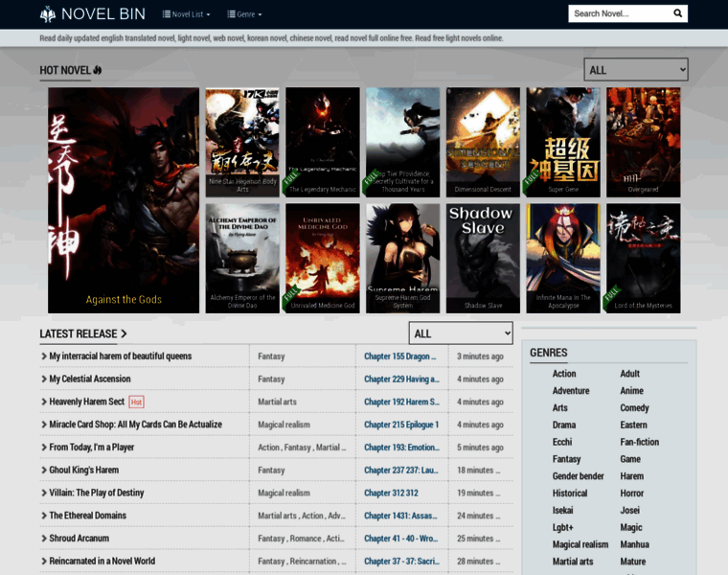Select the Fan-fiction genre
Screen dimensions: 728x575
point(640,442)
